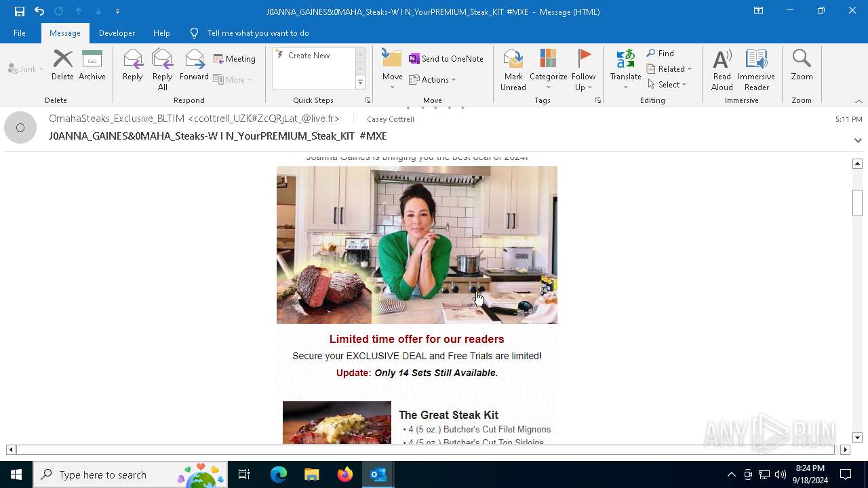The image size is (868, 488).
Task: Click The Great Steak Kit title
Action: pos(448,415)
